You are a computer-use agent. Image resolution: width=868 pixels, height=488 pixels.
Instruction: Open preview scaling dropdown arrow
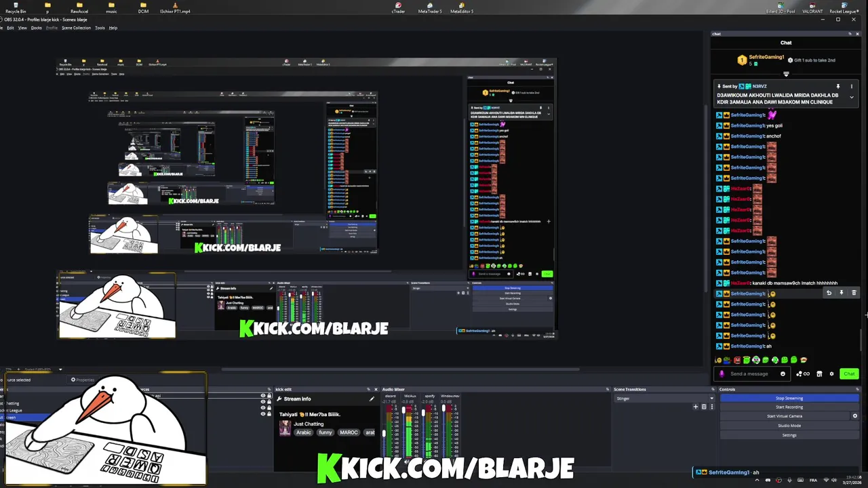pyautogui.click(x=60, y=369)
